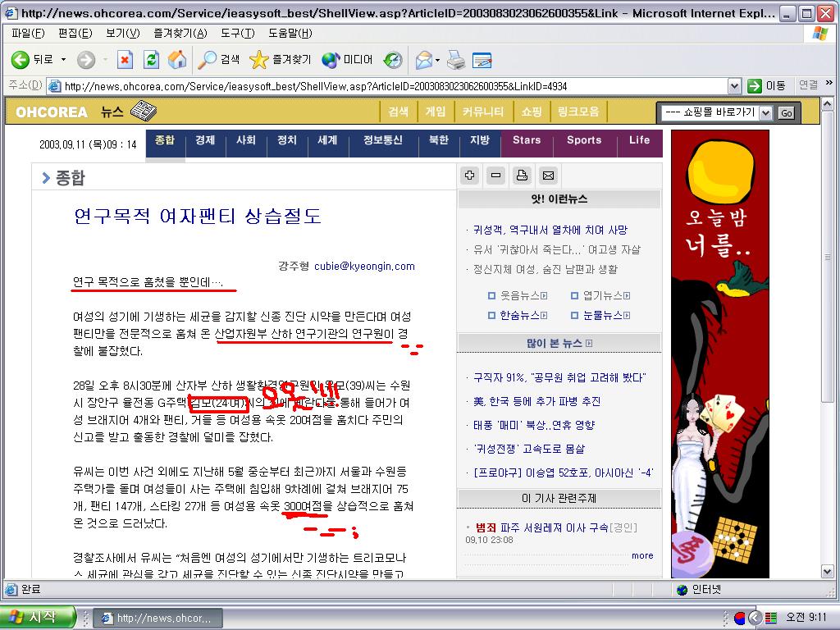Click the article print icon beside minus
The width and height of the screenshot is (840, 630).
click(522, 176)
